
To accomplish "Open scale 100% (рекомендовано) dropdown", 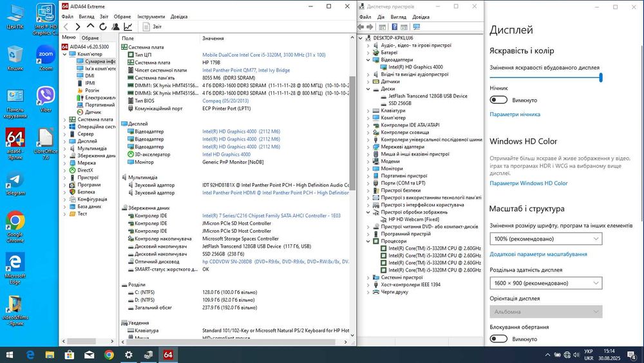I will coord(546,239).
